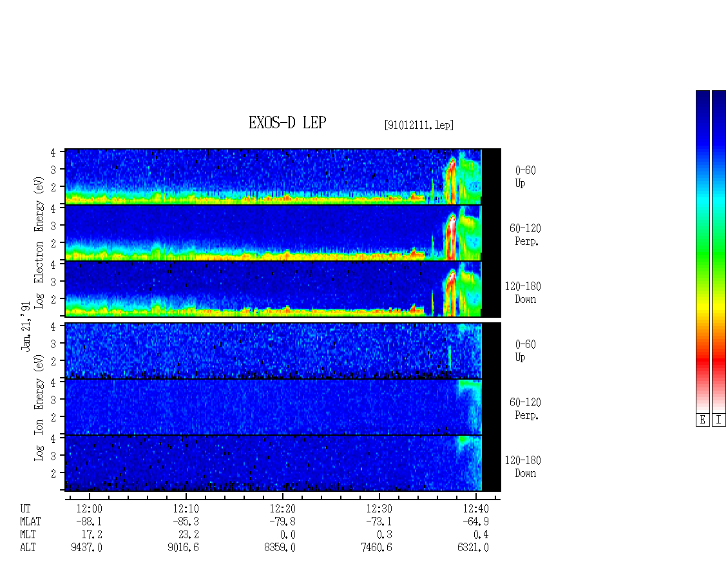Click the ion color scale bar above I
728x564 pixels.
(719, 251)
